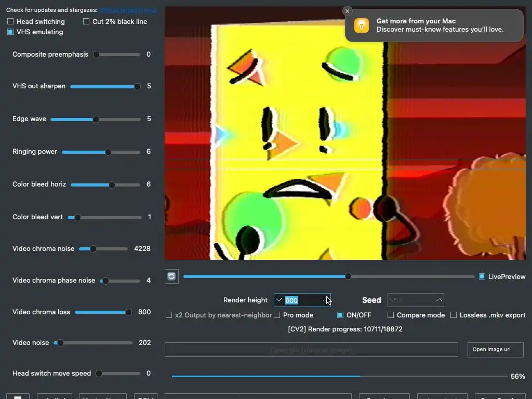Dismiss the Get more from your Mac notification
Viewport: 532px width, 399px height.
[347, 11]
